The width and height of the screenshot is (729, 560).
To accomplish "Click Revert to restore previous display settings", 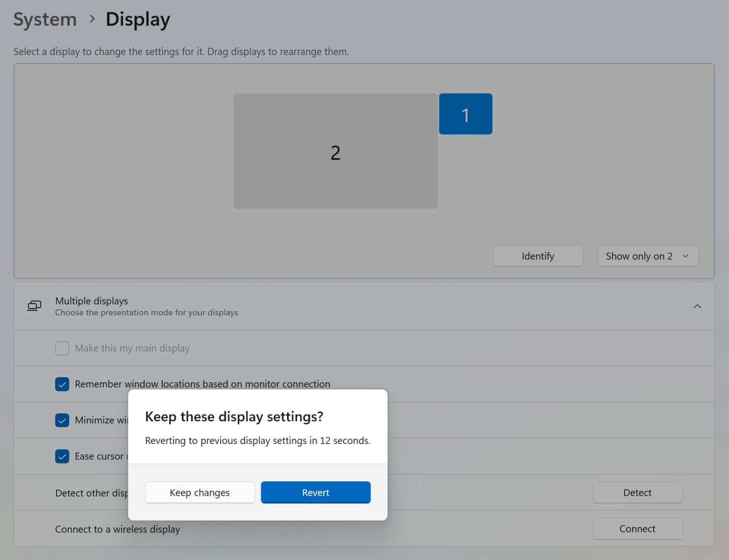I will 315,492.
